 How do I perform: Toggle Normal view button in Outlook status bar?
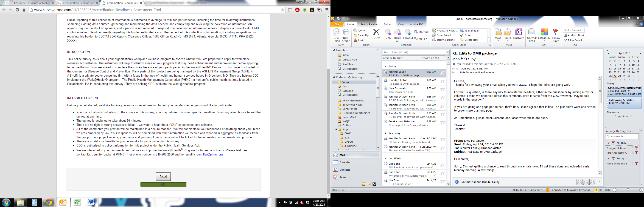596,190
